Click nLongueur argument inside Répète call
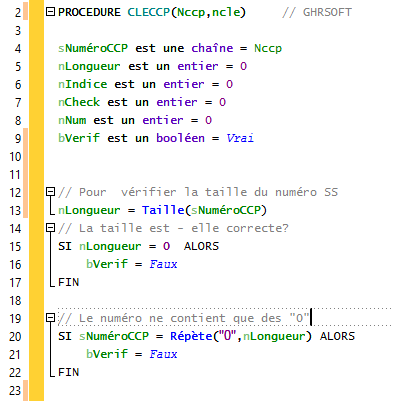394x401 pixels. tap(274, 337)
